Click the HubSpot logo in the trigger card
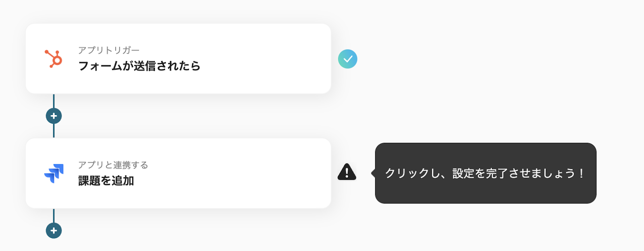This screenshot has height=251, width=644. (54, 59)
